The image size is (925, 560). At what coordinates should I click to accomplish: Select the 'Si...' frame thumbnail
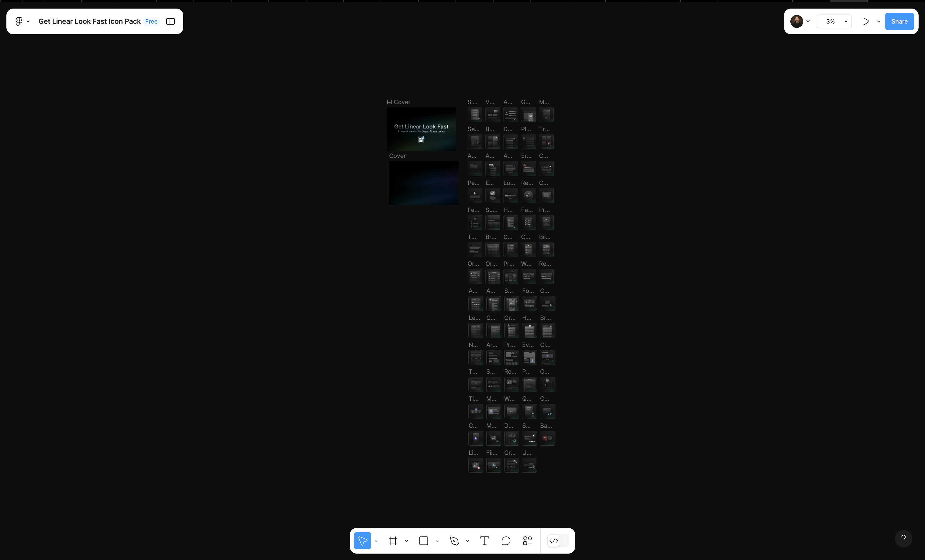tap(475, 115)
